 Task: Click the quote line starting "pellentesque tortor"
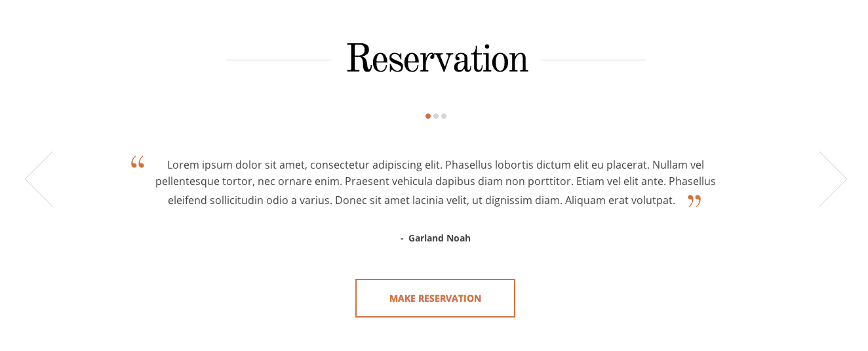point(435,181)
